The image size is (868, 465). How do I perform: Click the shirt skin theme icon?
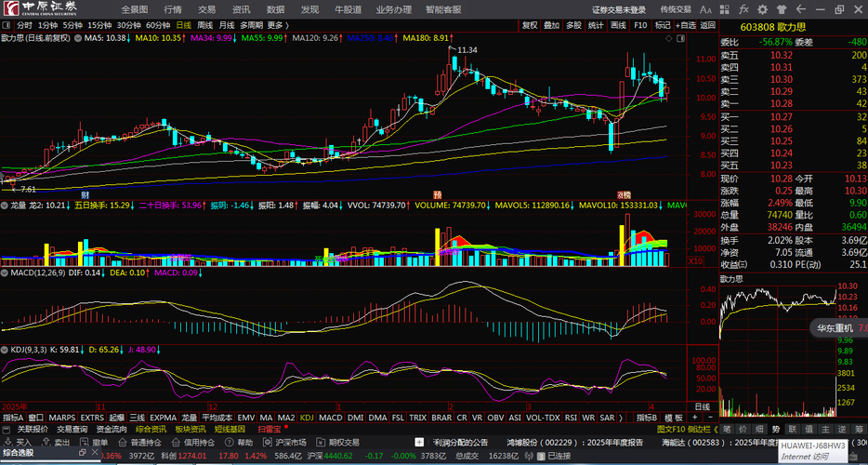782,9
